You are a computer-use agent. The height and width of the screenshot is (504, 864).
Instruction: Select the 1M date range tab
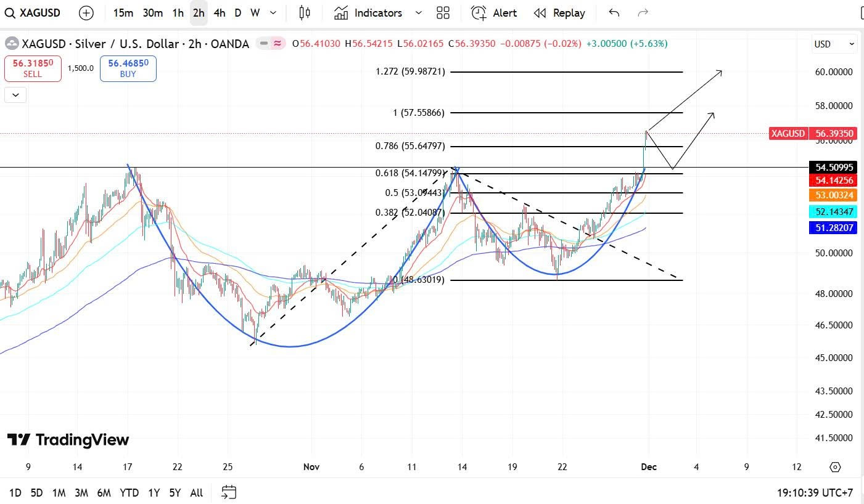(x=59, y=492)
